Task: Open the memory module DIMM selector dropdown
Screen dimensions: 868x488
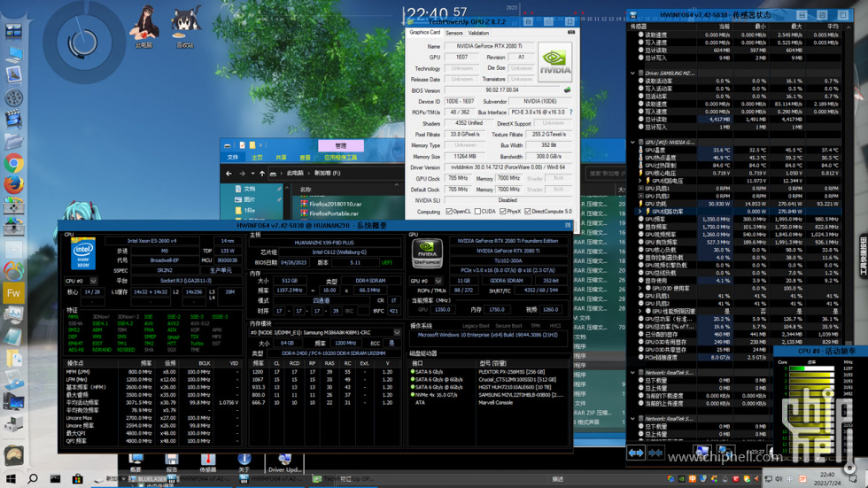Action: tap(396, 333)
